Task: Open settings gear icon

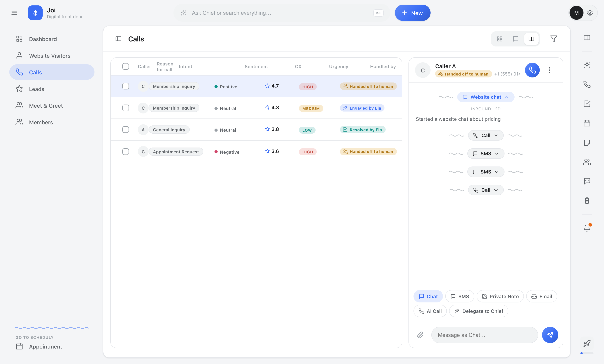Action: 590,13
